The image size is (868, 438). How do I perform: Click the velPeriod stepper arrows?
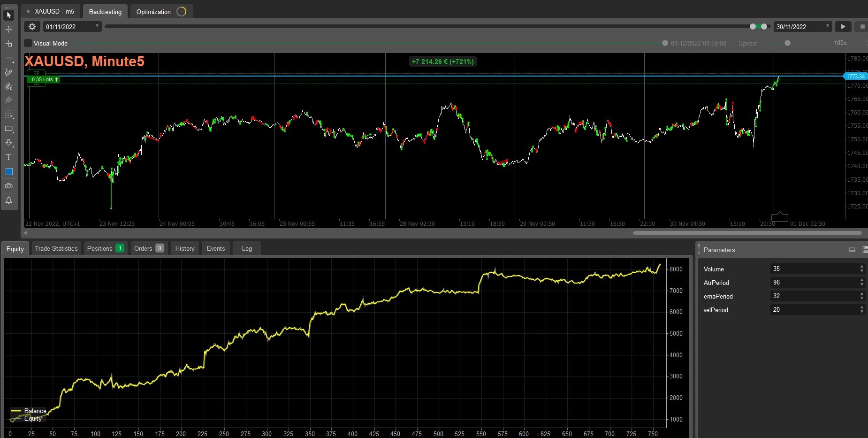click(x=861, y=309)
